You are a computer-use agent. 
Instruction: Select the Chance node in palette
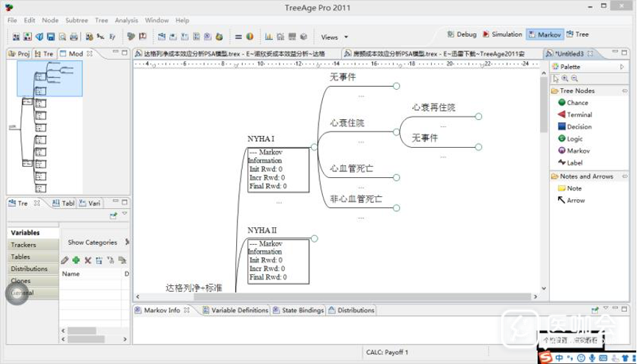pyautogui.click(x=577, y=103)
